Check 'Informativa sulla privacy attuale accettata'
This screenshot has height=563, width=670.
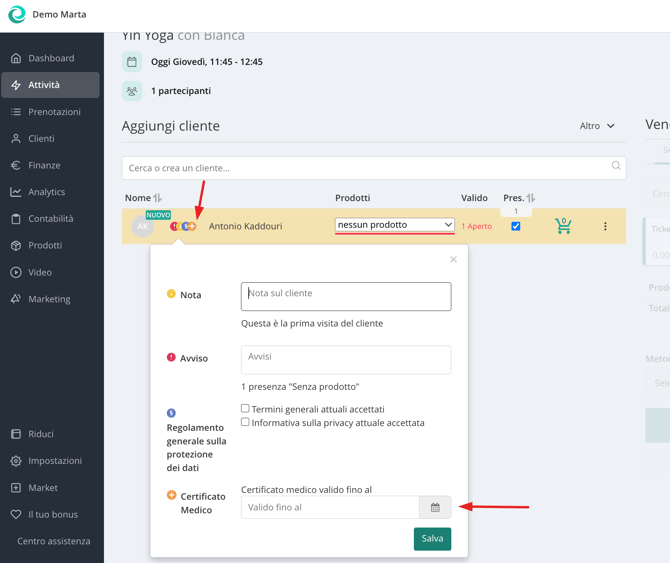245,422
